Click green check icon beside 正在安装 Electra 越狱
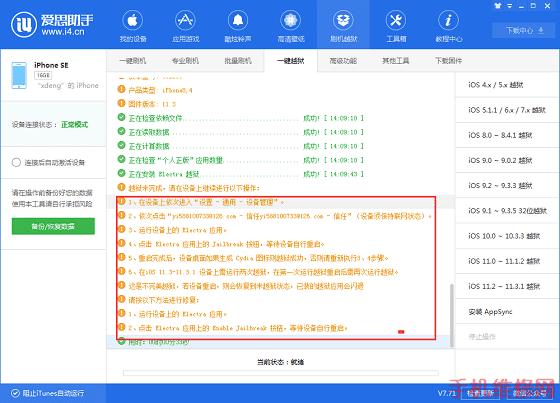 tap(121, 173)
